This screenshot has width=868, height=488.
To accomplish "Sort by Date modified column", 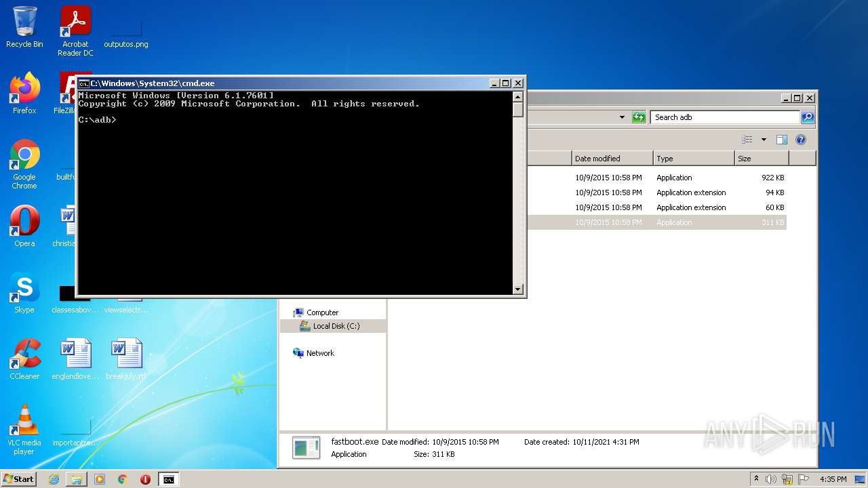I will 612,159.
